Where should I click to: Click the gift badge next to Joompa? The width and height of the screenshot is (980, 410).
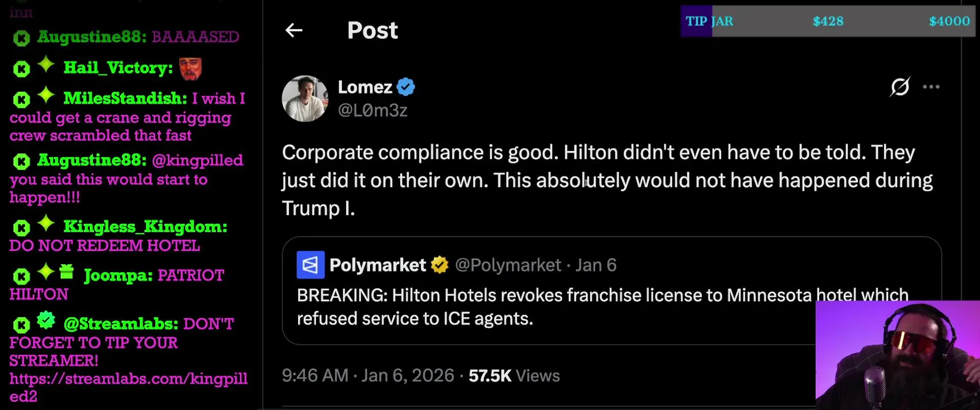point(67,272)
